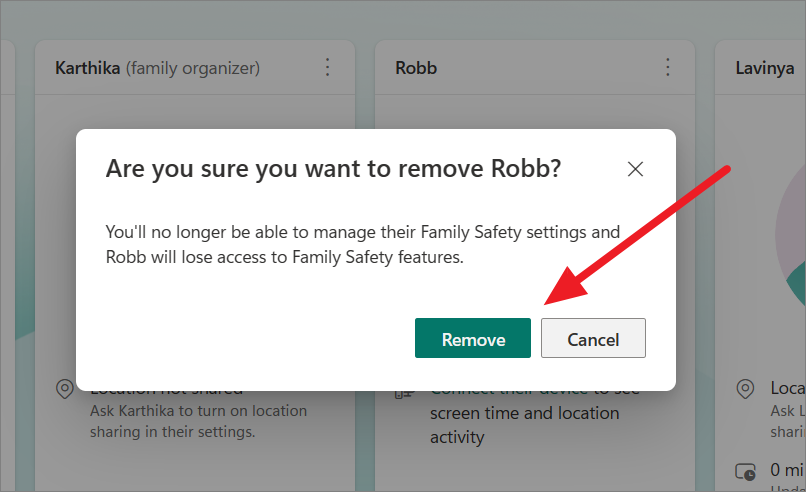Viewport: 806px width, 492px height.
Task: Click location pin icon on Karthika's card
Action: pos(65,389)
